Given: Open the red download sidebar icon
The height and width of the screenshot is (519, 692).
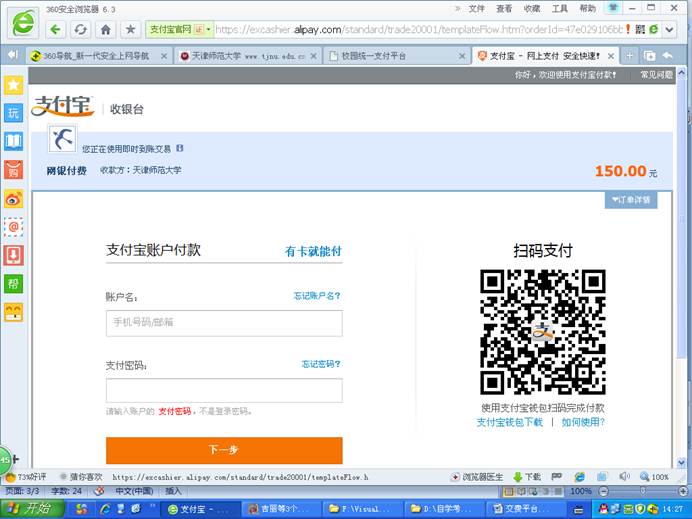Looking at the screenshot, I should point(13,255).
